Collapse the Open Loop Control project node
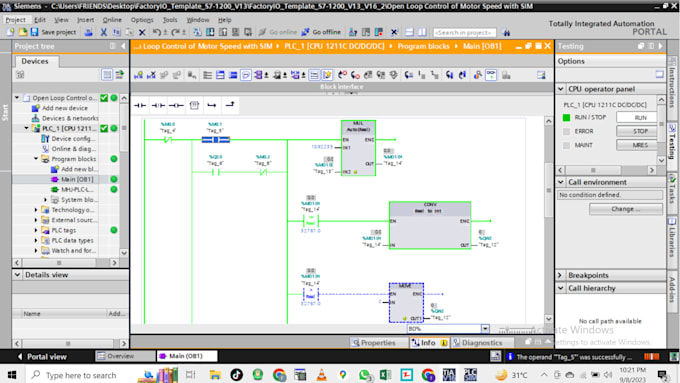Viewport: 680px width, 383px height. click(x=17, y=98)
